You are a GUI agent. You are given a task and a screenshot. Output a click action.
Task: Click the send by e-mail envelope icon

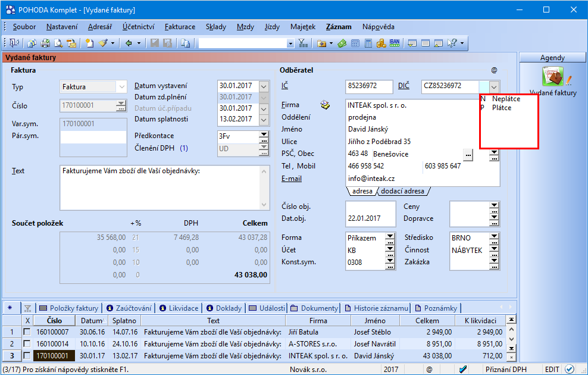71,43
